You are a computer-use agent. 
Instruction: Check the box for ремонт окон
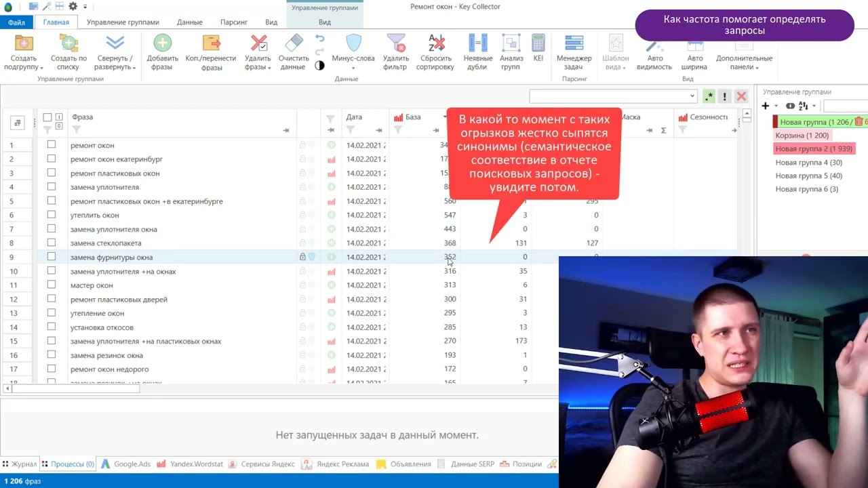[x=51, y=144]
